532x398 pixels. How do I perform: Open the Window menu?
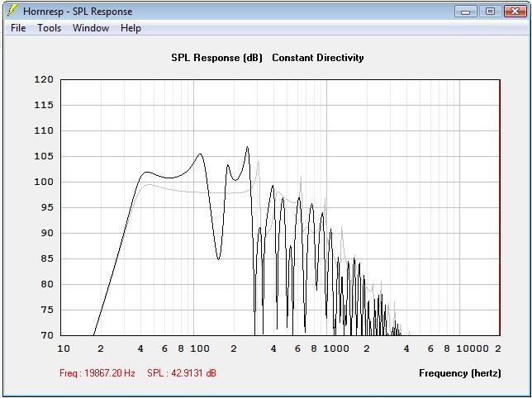pyautogui.click(x=91, y=28)
